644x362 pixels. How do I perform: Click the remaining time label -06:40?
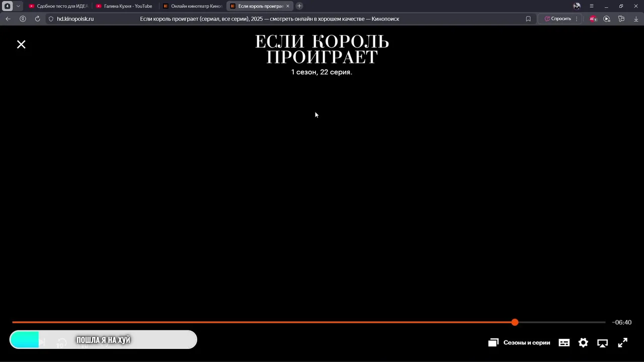[621, 322]
